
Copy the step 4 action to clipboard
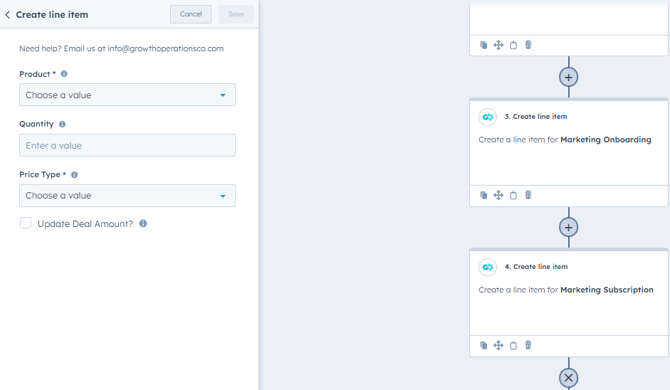(x=513, y=345)
